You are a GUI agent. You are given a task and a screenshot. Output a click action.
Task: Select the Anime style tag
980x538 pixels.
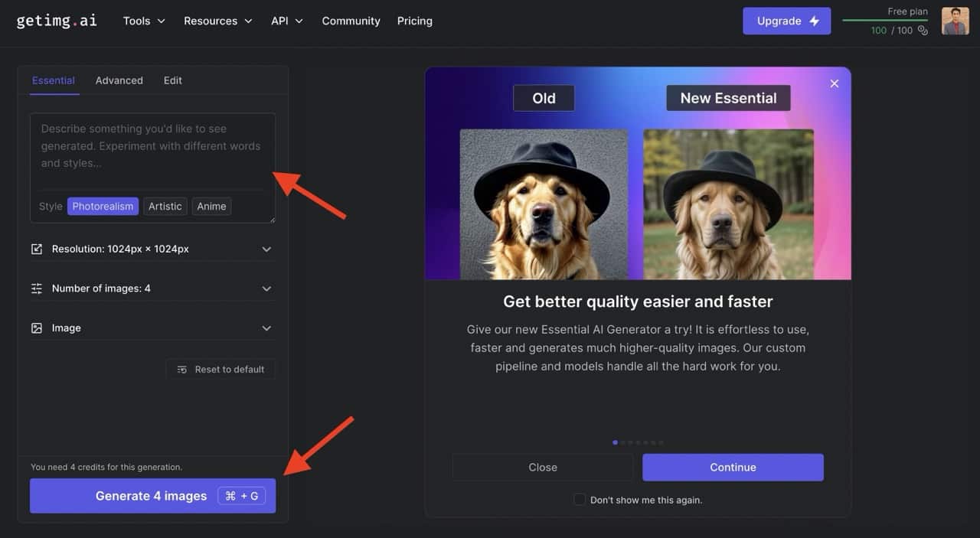click(x=211, y=206)
